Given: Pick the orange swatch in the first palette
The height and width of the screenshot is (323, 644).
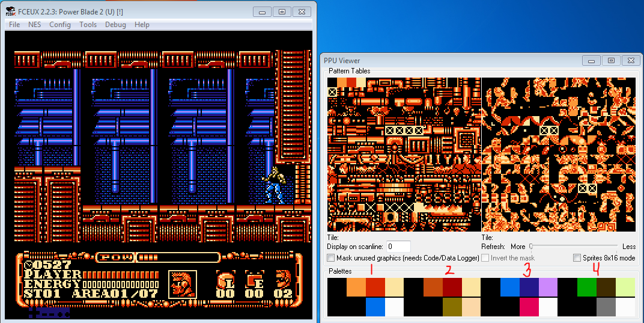Looking at the screenshot, I should [x=356, y=287].
